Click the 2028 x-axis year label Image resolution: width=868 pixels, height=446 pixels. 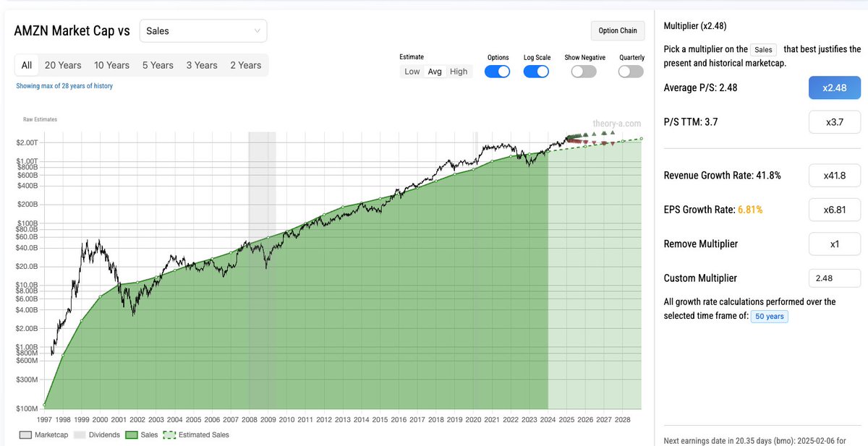click(x=623, y=419)
